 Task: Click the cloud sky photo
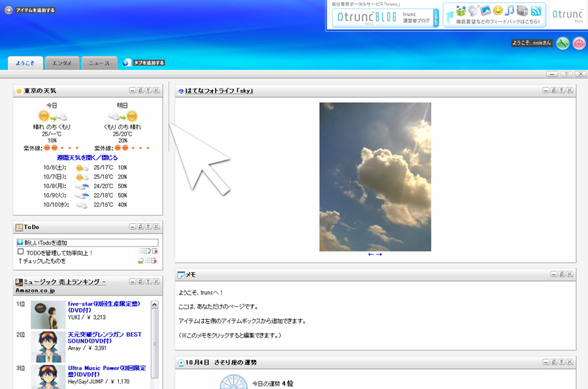pos(376,177)
